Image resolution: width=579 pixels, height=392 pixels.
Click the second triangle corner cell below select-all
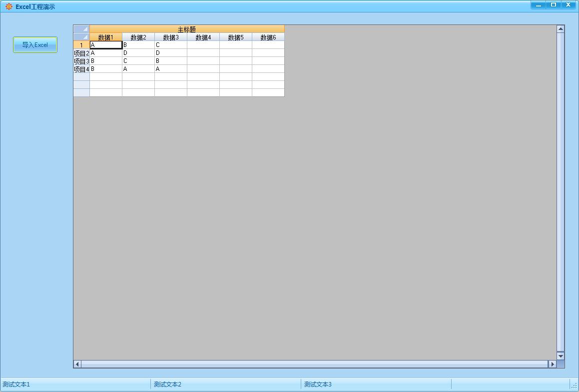(x=81, y=36)
